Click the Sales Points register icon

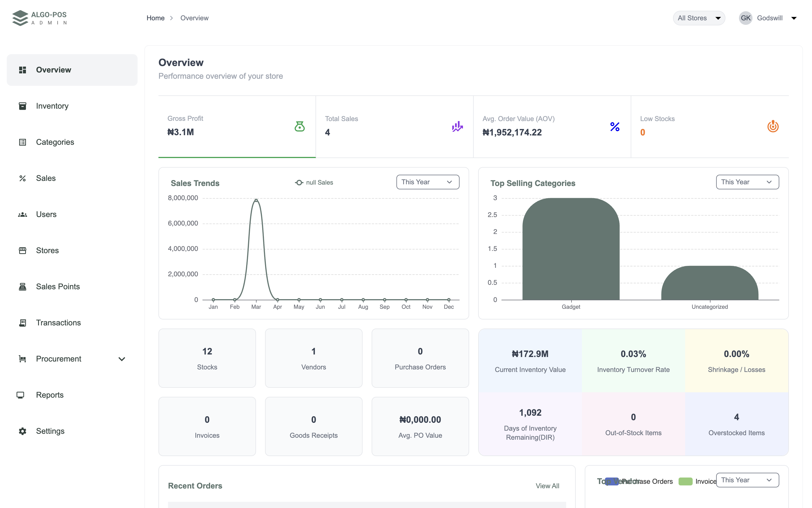click(23, 286)
